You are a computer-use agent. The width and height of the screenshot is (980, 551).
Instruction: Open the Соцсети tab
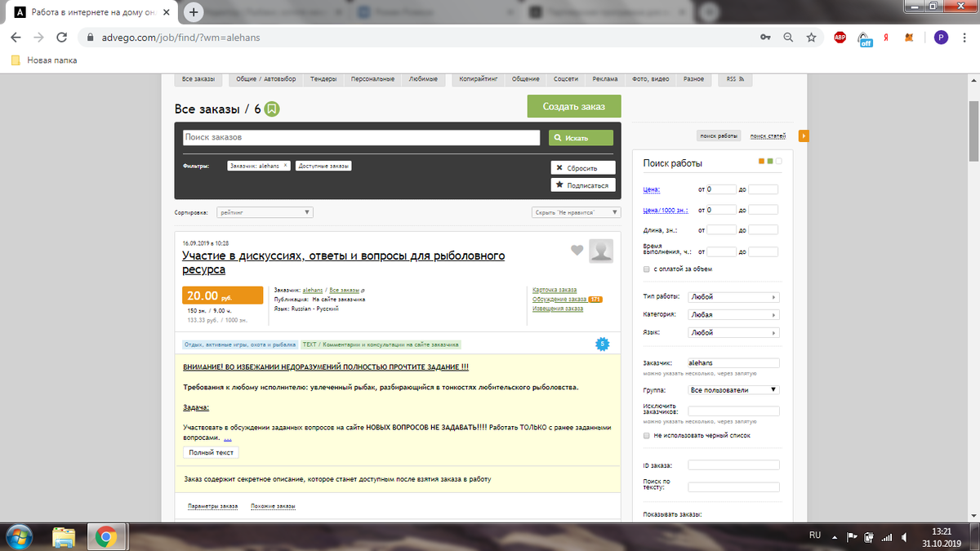point(566,79)
